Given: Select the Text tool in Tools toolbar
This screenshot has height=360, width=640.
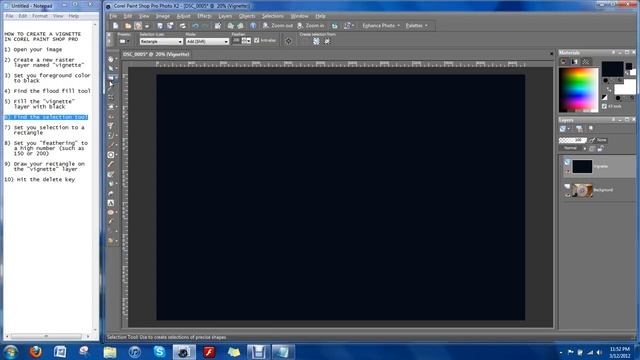Looking at the screenshot, I should click(x=111, y=203).
